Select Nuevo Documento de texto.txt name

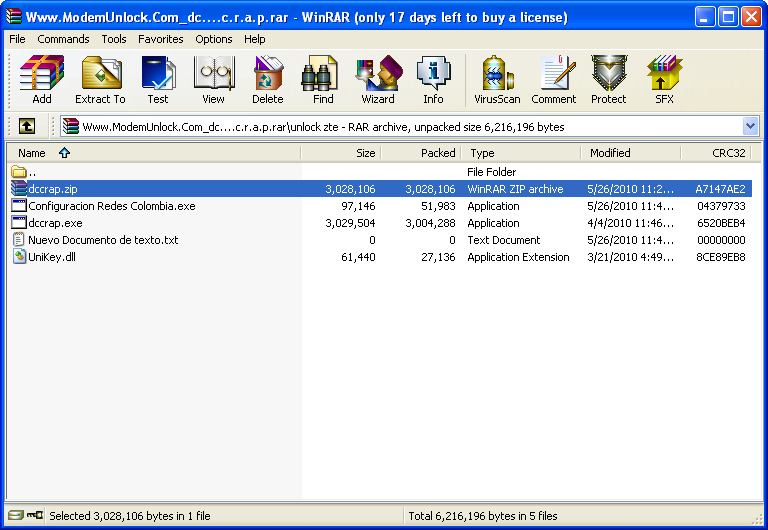(103, 240)
